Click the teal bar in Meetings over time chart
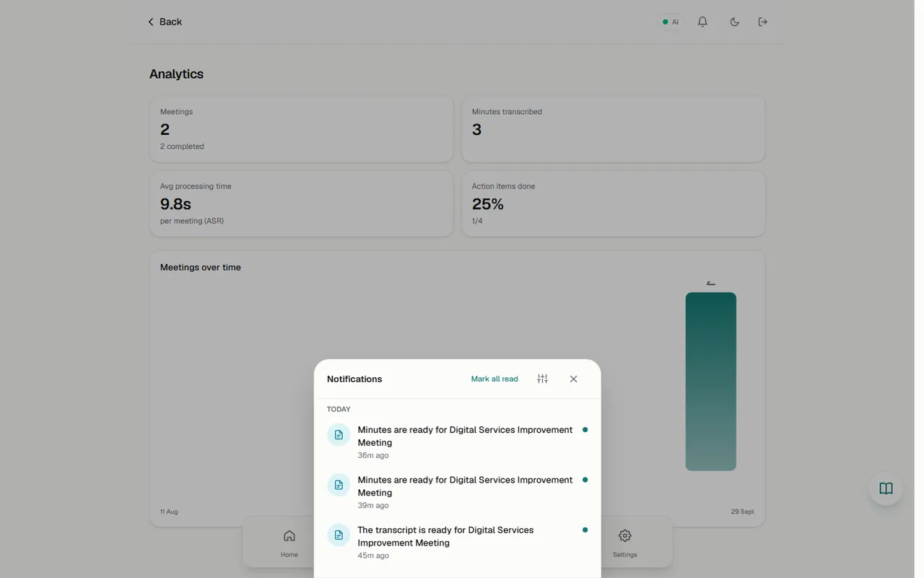The image size is (924, 578). (x=710, y=381)
